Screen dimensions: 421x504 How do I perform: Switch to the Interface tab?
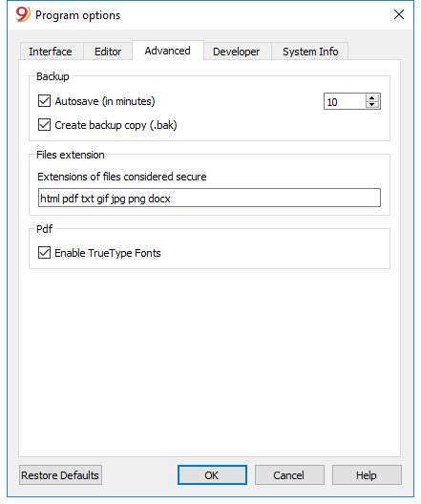coord(51,52)
